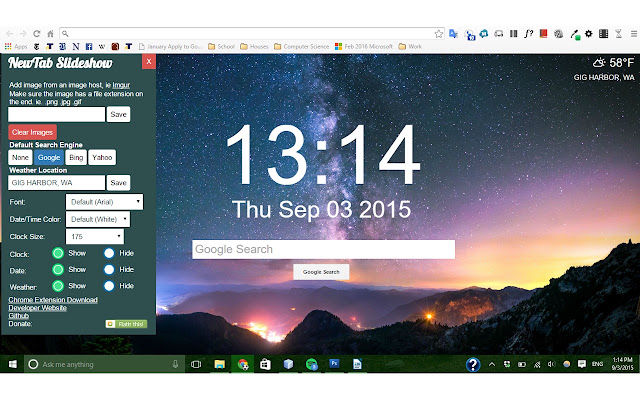Open the Date/Time Color dropdown
Screen dimensions: 640x400
pos(98,219)
